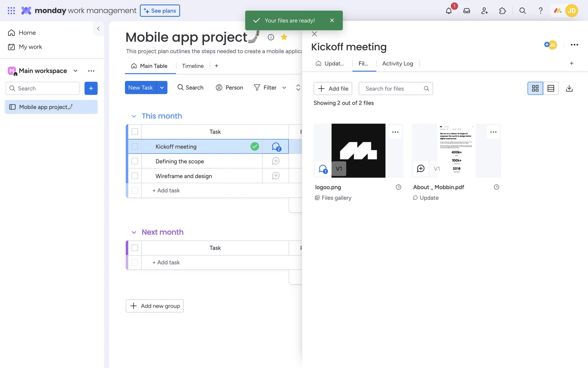Click Add new group button
This screenshot has height=368, width=588.
(155, 306)
